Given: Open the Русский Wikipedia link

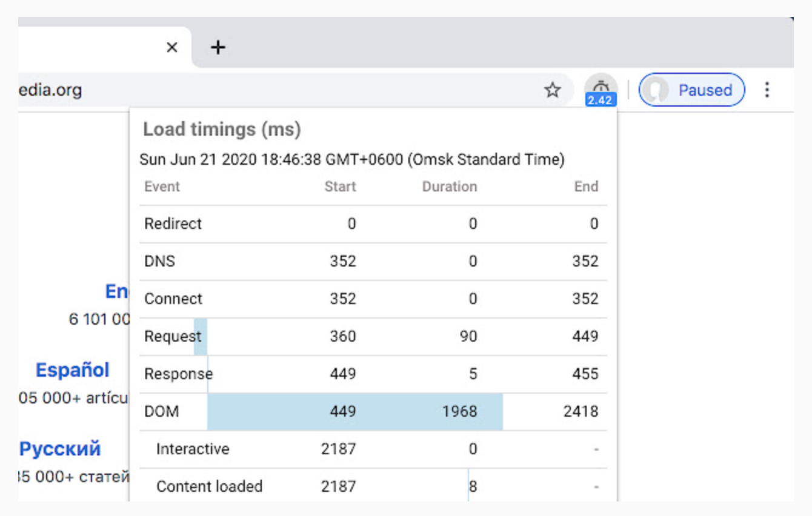Looking at the screenshot, I should [60, 449].
